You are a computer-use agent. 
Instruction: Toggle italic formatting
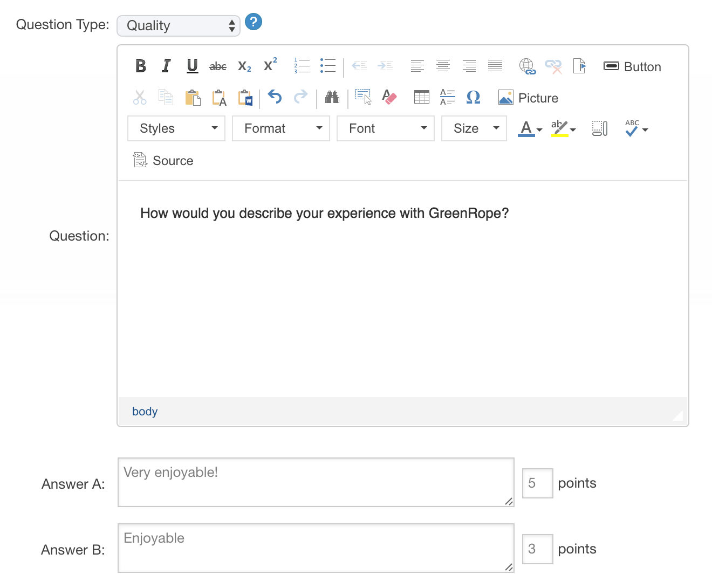point(166,66)
